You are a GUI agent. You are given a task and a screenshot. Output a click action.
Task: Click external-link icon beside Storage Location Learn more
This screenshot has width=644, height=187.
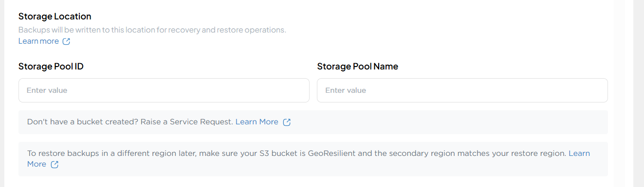[x=67, y=41]
